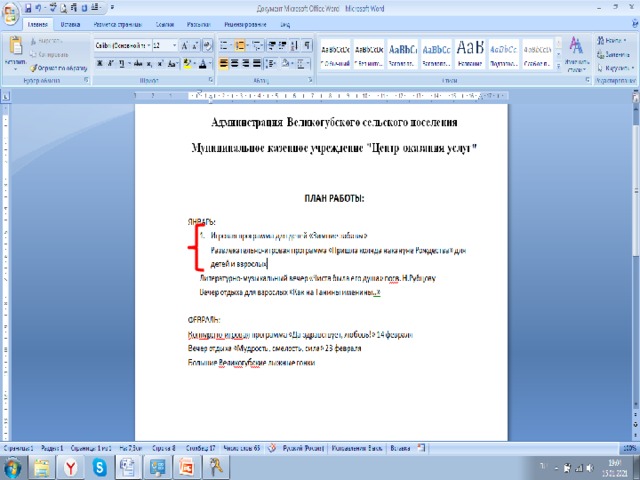Toggle Bold formatting
640x480 pixels.
click(99, 63)
